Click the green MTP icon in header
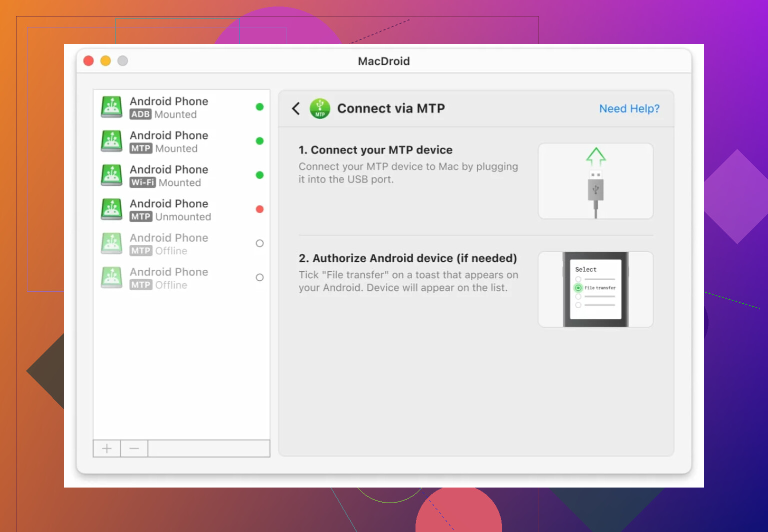 [320, 108]
